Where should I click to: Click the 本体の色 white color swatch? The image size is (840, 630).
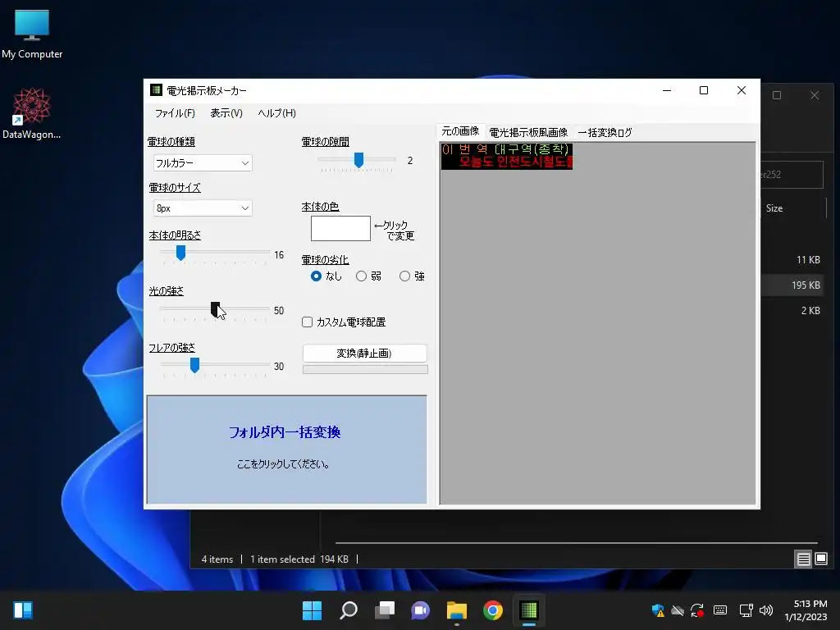340,228
